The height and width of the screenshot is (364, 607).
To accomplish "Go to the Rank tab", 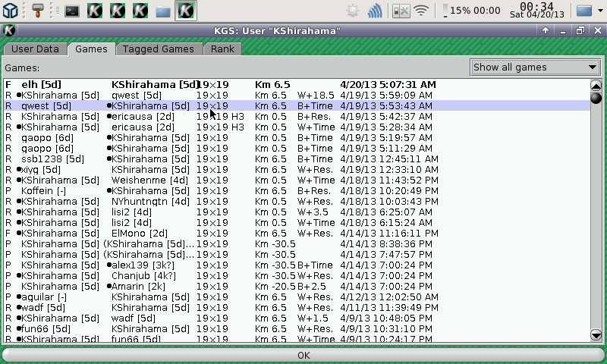I will point(222,49).
